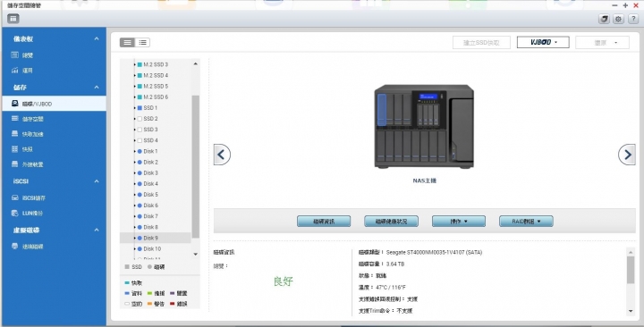
Task: Click the teal icon beside M.2 SSD 6
Action: click(x=140, y=96)
